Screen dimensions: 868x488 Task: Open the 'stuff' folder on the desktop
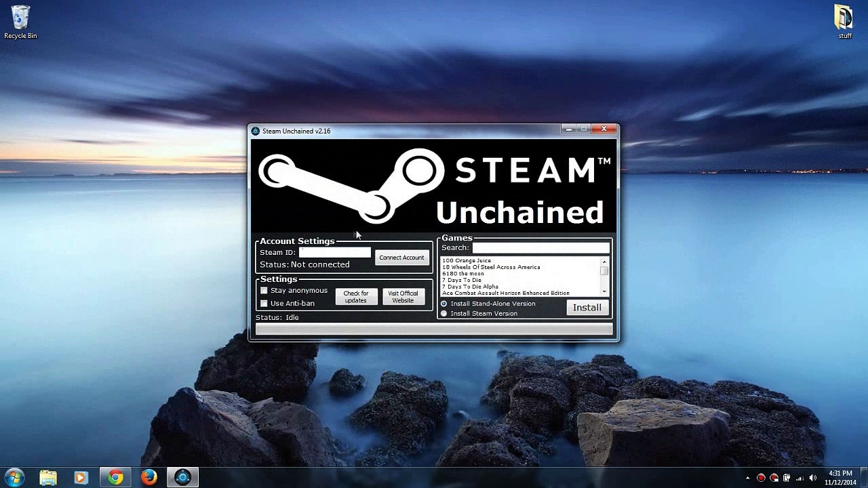coord(844,22)
